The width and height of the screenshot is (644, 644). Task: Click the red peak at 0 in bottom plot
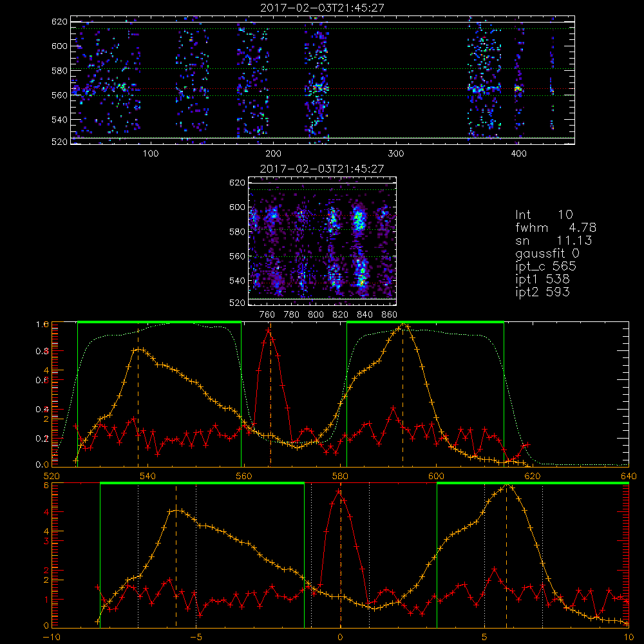[339, 491]
